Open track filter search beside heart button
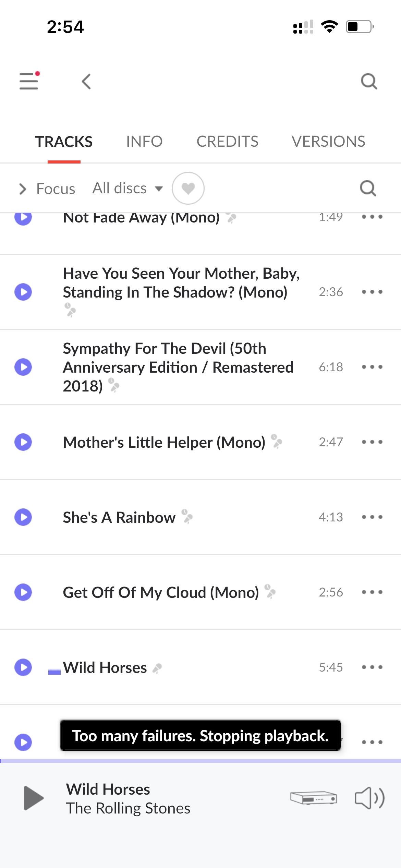 click(x=368, y=189)
